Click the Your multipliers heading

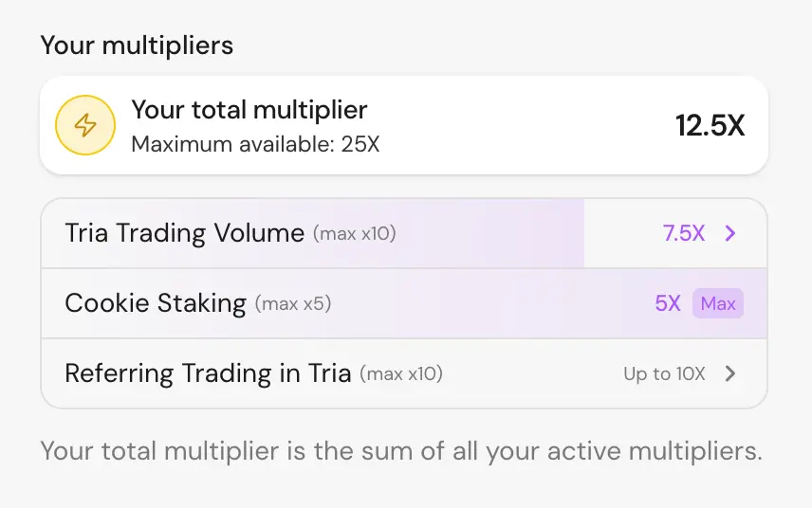(x=137, y=45)
